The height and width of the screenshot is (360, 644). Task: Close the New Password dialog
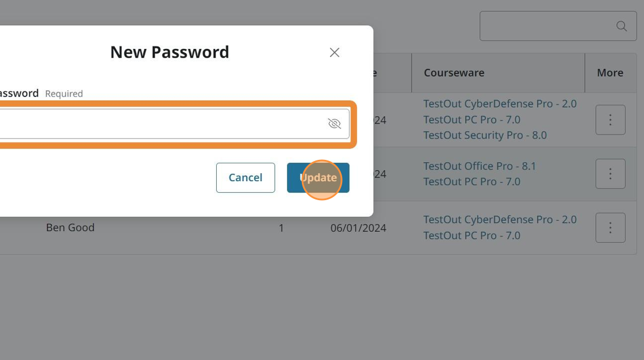pos(335,52)
